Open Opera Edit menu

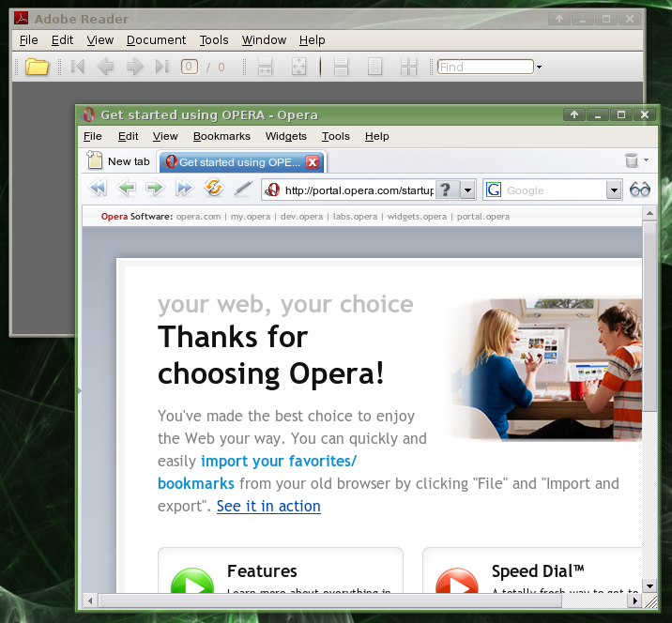click(129, 136)
